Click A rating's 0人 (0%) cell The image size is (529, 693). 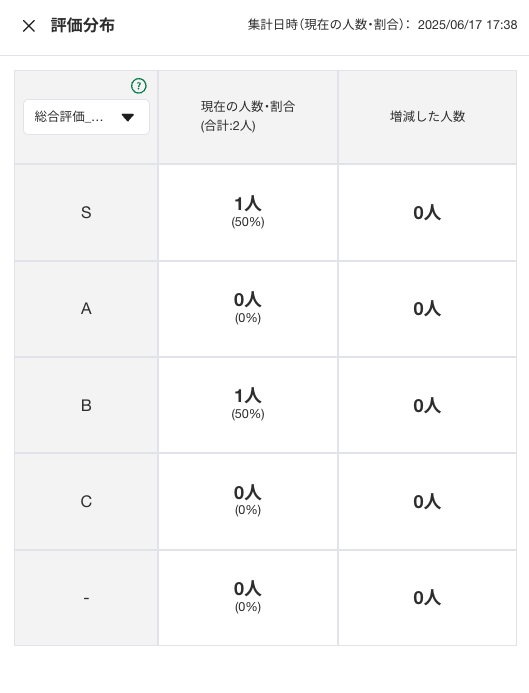click(248, 309)
